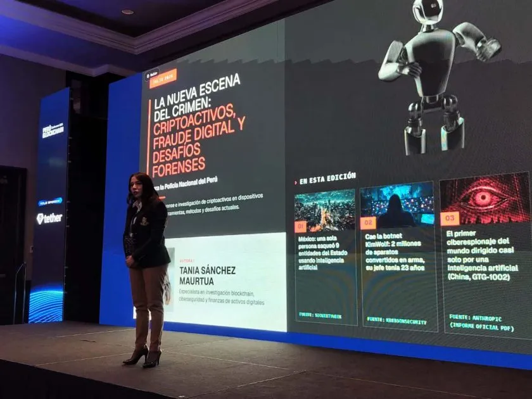
Task: Open the red eye thumbnail
Action: click(484, 198)
